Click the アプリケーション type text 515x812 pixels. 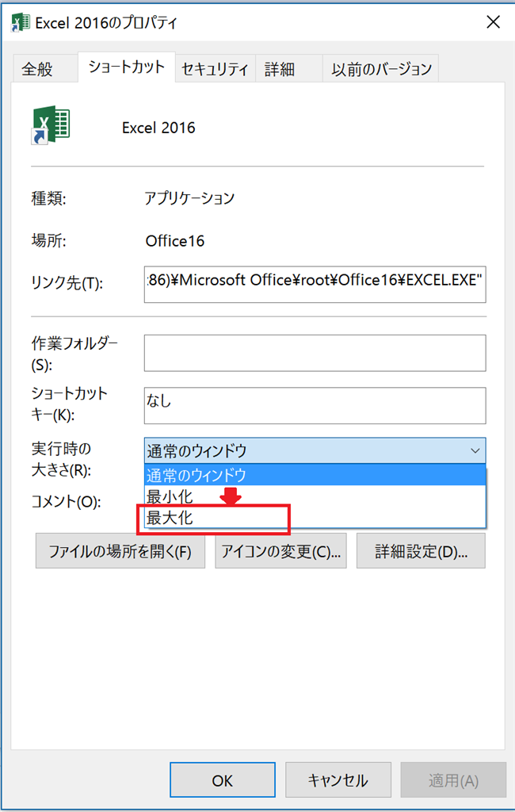tap(189, 197)
